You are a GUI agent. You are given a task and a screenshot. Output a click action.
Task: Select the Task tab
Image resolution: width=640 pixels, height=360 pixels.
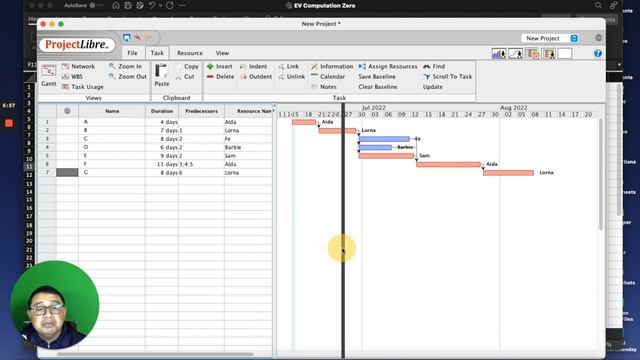[157, 53]
